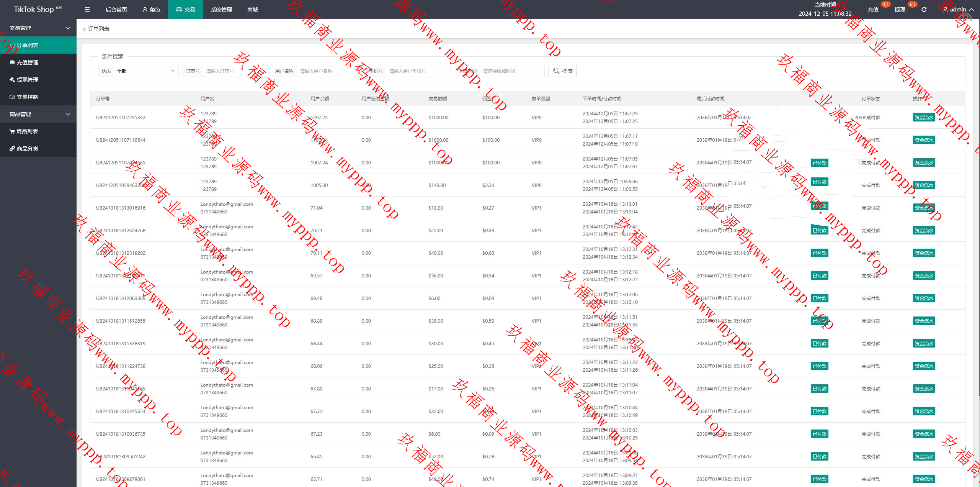This screenshot has width=980, height=487.
Task: Switch to the 角色 tab
Action: (151, 10)
